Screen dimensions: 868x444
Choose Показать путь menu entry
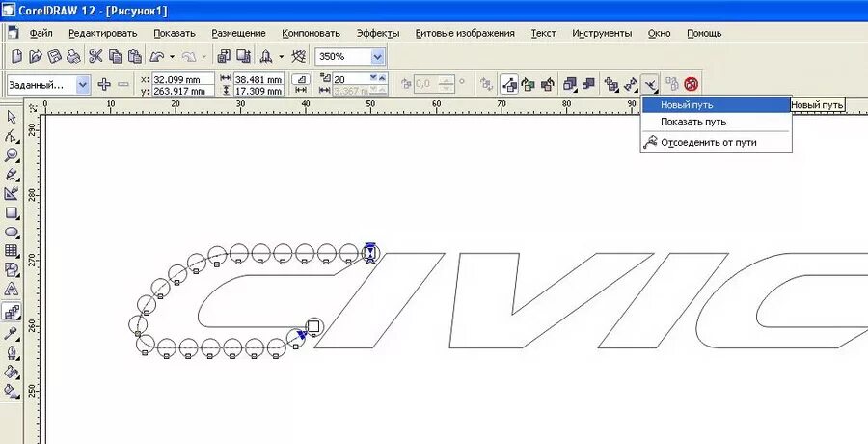point(717,122)
